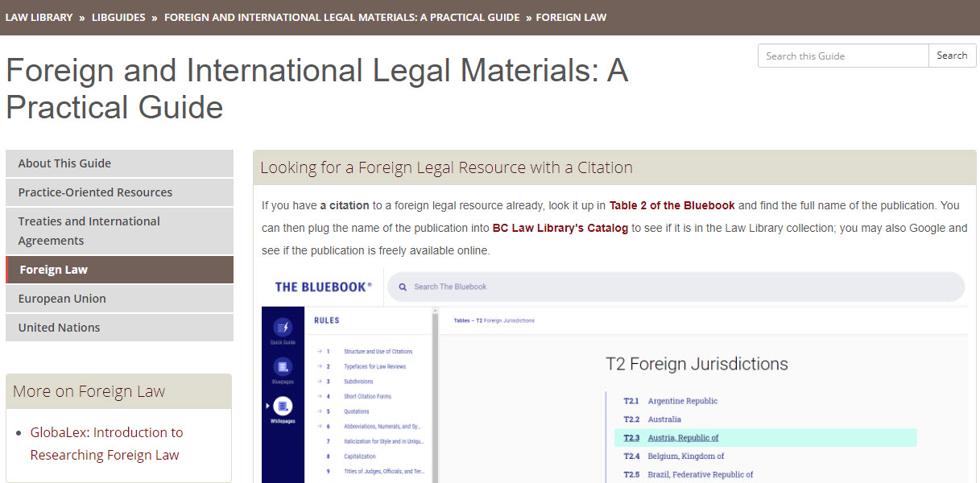The image size is (980, 483).
Task: Click Tables – T2 Foreign Jurisdictions breadcrumb
Action: 494,320
